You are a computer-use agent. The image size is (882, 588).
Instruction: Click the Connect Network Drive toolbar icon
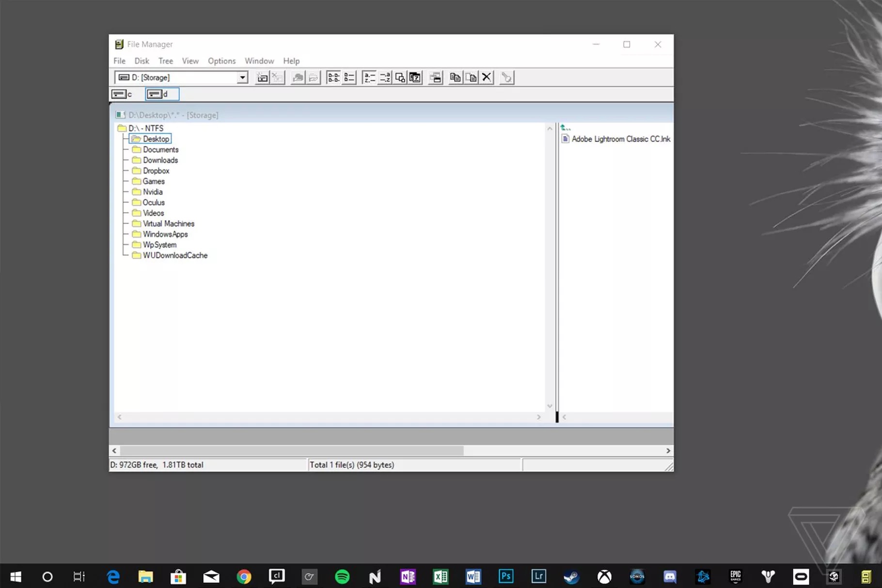coord(298,77)
